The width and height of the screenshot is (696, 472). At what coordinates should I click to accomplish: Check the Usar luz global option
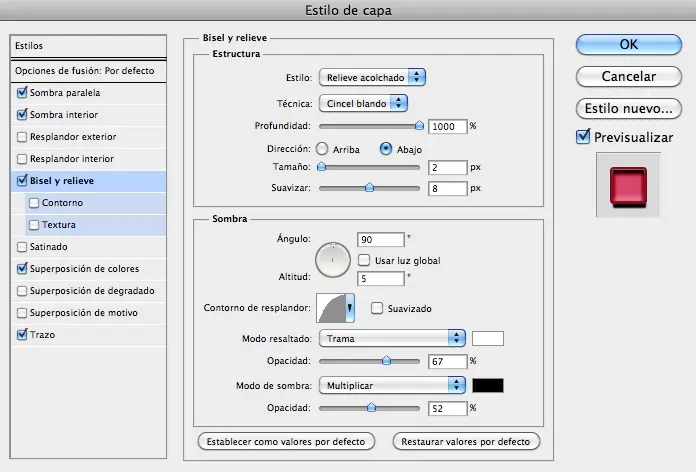click(x=364, y=260)
